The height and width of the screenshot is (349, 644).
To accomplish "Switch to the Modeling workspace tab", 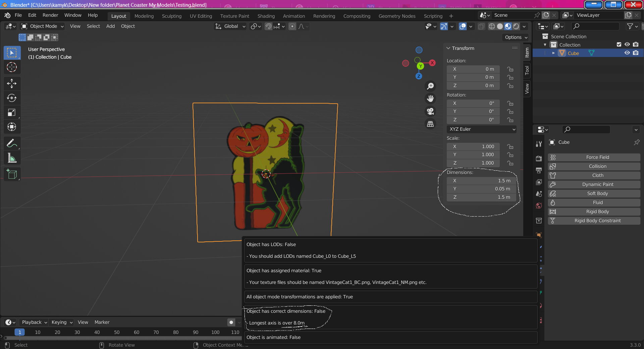I will pos(144,16).
